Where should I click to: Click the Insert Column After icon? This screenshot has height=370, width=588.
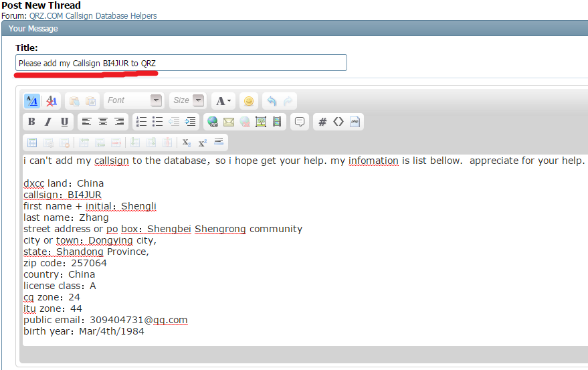[x=151, y=143]
